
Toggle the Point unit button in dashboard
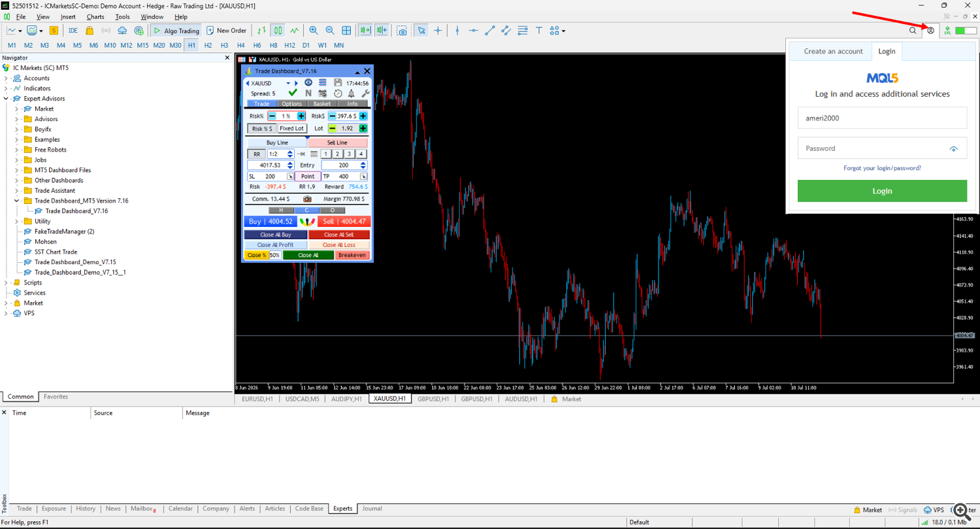(x=308, y=177)
